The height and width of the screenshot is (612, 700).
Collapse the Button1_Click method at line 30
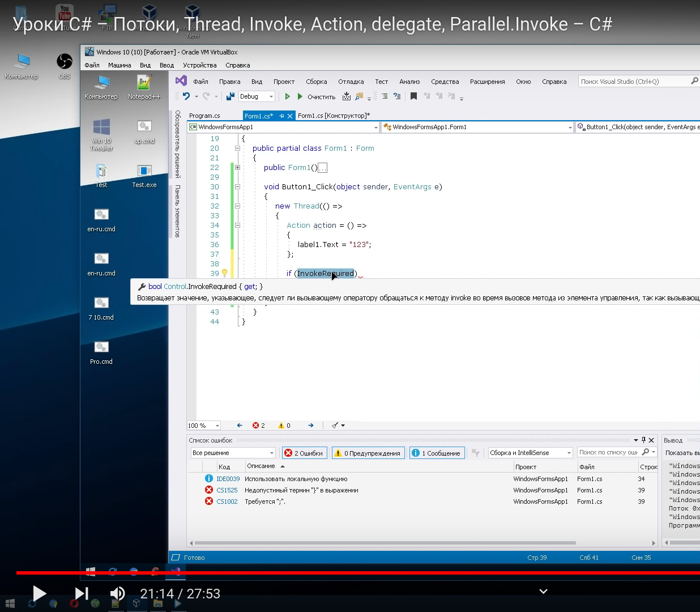click(237, 187)
